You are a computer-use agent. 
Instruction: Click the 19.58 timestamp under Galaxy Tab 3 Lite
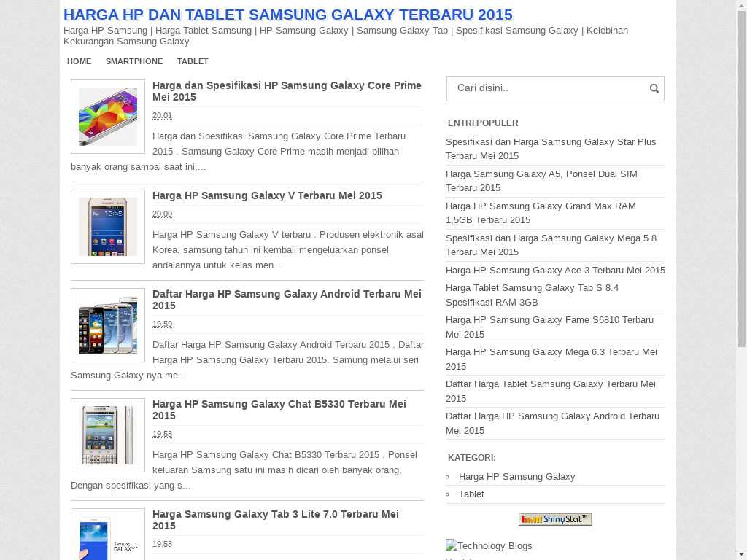tap(162, 544)
